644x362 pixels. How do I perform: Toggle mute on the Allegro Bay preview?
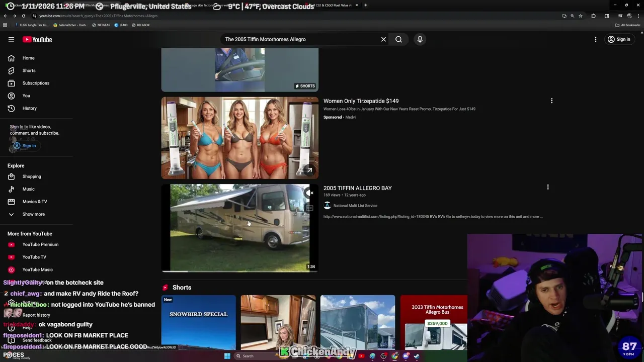pos(310,193)
